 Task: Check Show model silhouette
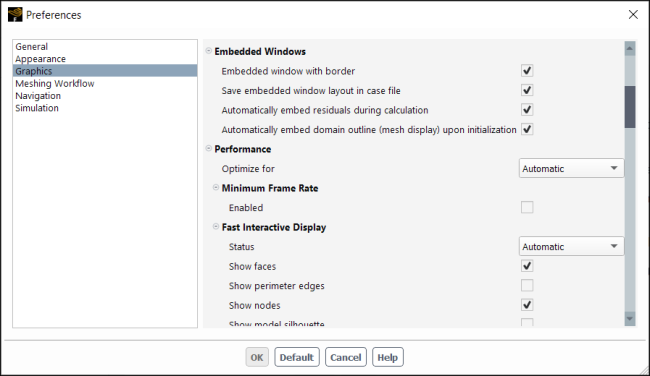(x=527, y=323)
